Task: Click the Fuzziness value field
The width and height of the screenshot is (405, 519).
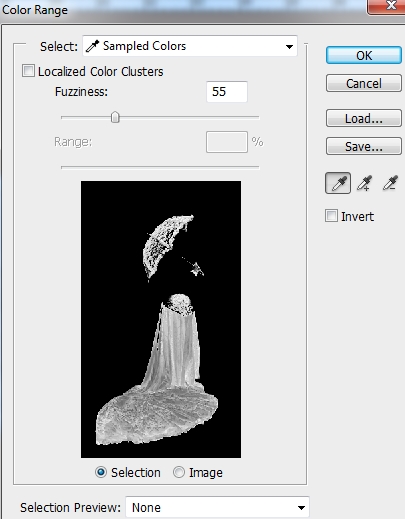Action: [x=227, y=92]
